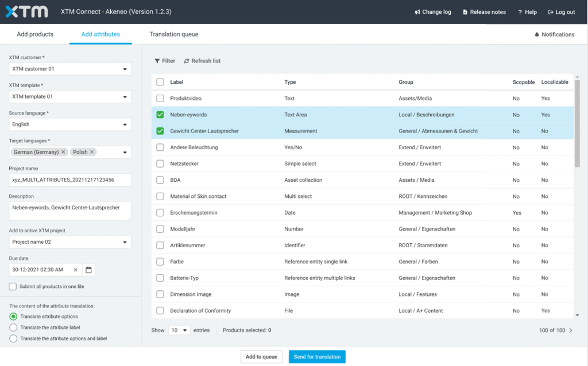The width and height of the screenshot is (588, 366).
Task: Check the Produktvideo row checkbox
Action: [x=160, y=98]
